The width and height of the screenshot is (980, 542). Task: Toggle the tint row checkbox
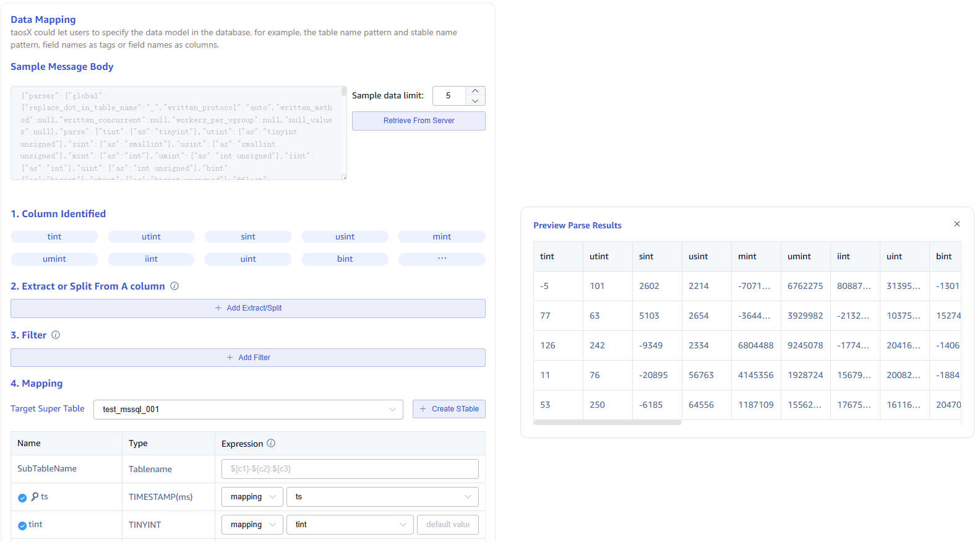click(x=22, y=525)
